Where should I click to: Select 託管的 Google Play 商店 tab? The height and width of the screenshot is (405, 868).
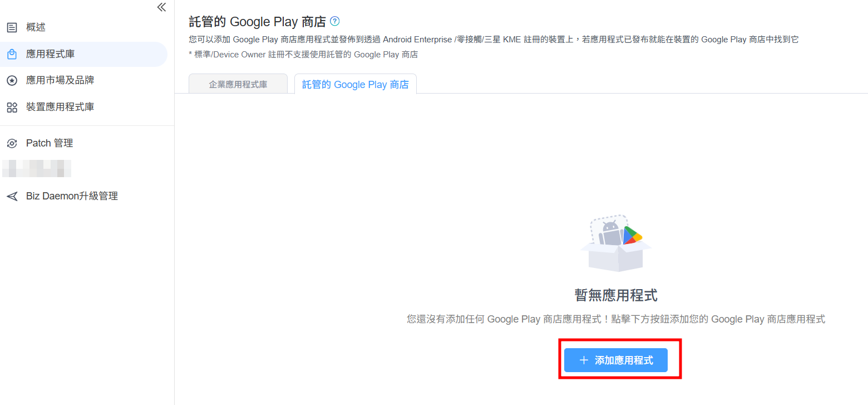point(356,84)
